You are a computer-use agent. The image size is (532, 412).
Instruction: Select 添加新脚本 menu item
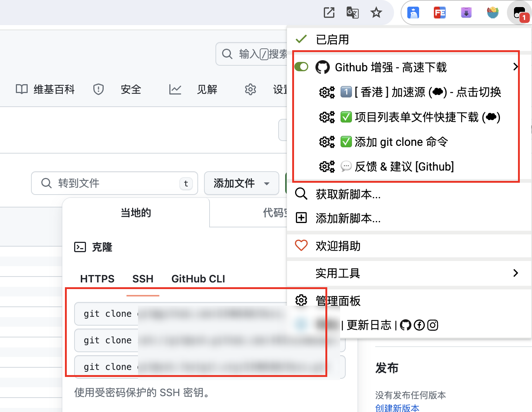[x=409, y=218]
